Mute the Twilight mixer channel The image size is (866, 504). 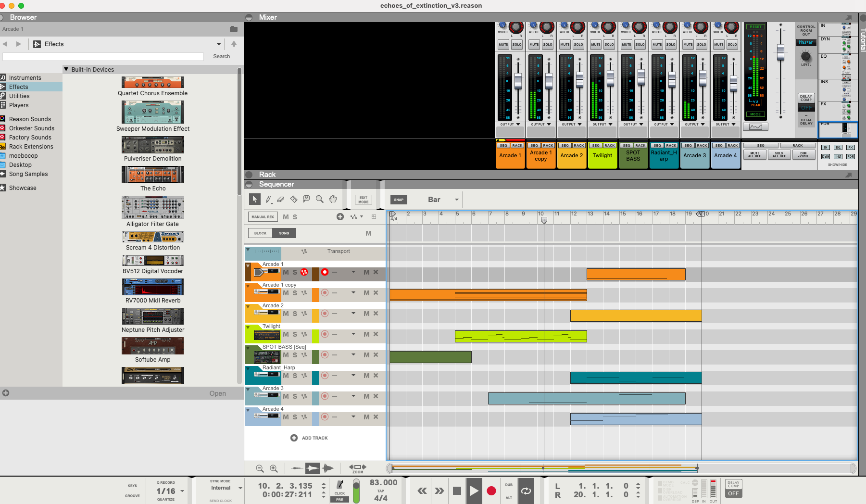tap(595, 44)
